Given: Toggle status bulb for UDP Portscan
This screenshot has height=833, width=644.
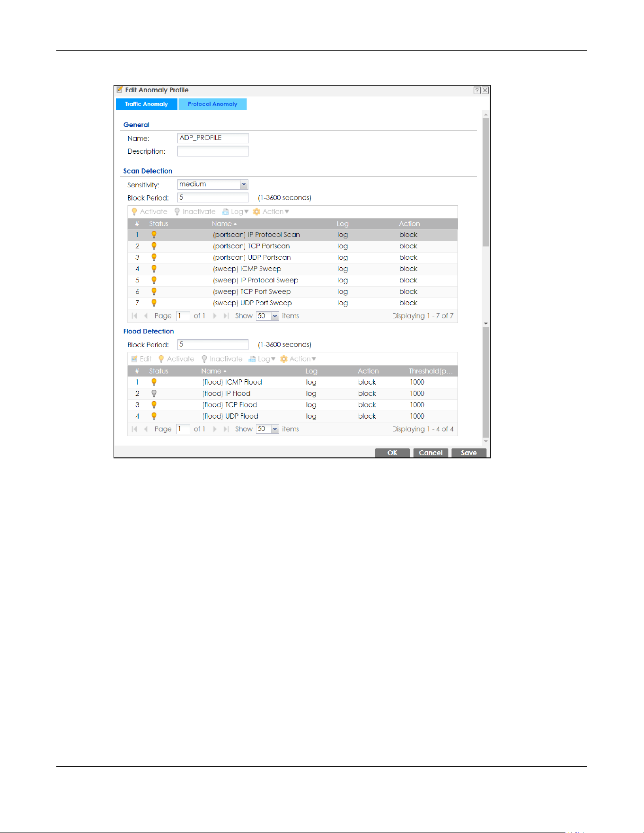Looking at the screenshot, I should tap(154, 257).
